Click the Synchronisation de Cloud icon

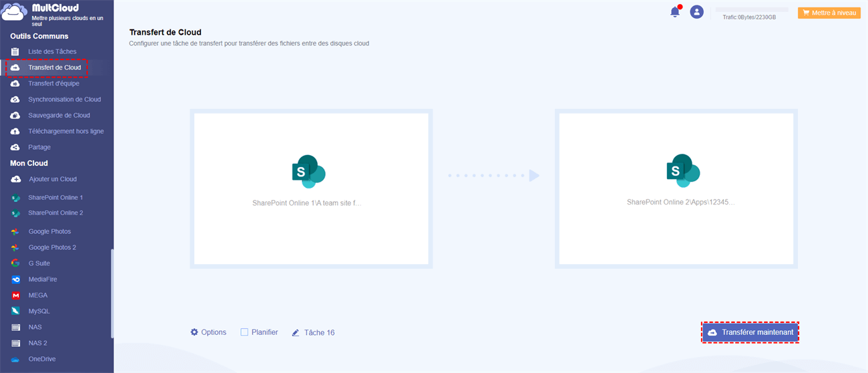pos(15,100)
